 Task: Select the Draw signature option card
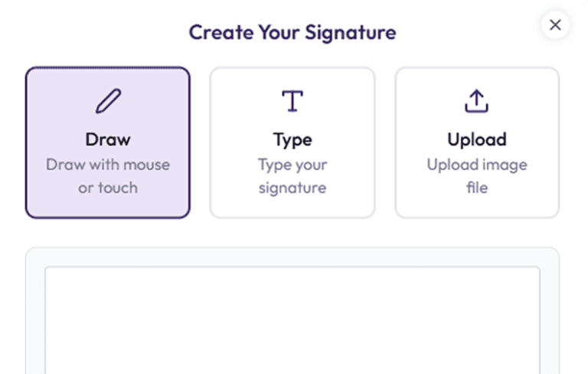[108, 143]
